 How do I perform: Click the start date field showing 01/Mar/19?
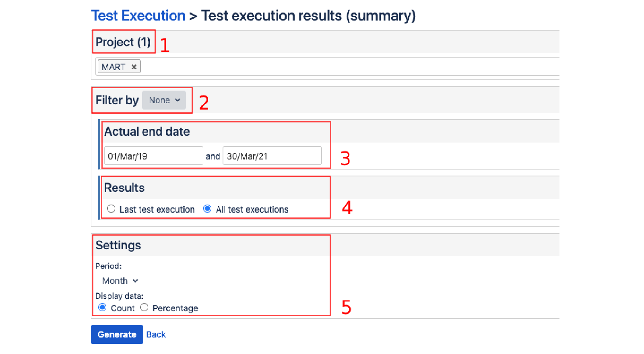tap(153, 156)
